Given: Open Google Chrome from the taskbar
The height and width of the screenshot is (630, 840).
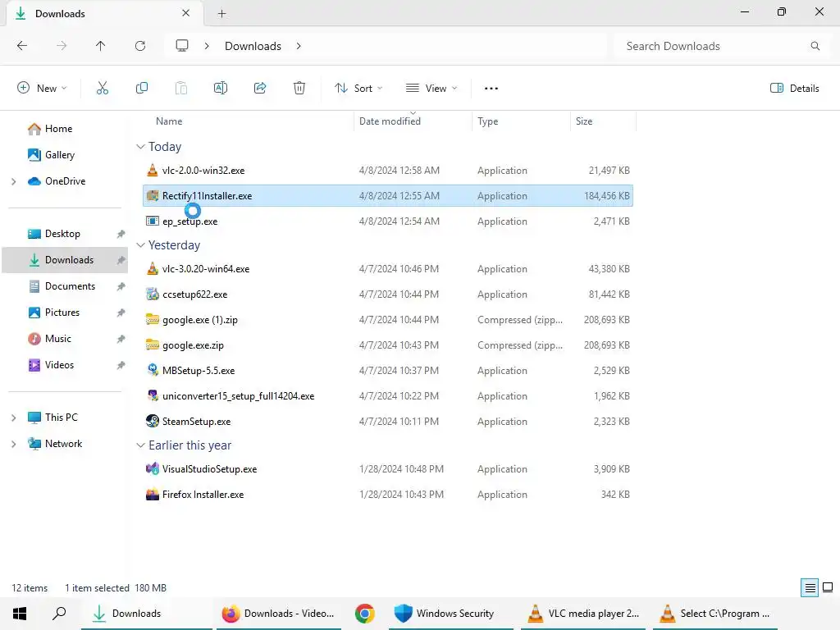Looking at the screenshot, I should 365,614.
